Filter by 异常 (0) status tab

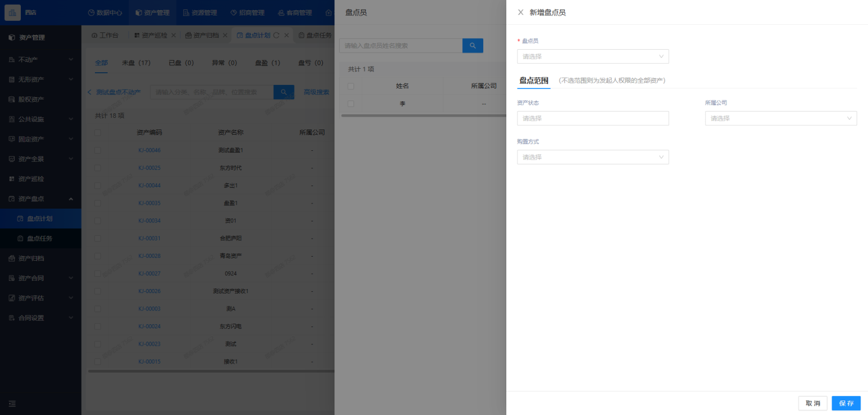[x=225, y=62]
